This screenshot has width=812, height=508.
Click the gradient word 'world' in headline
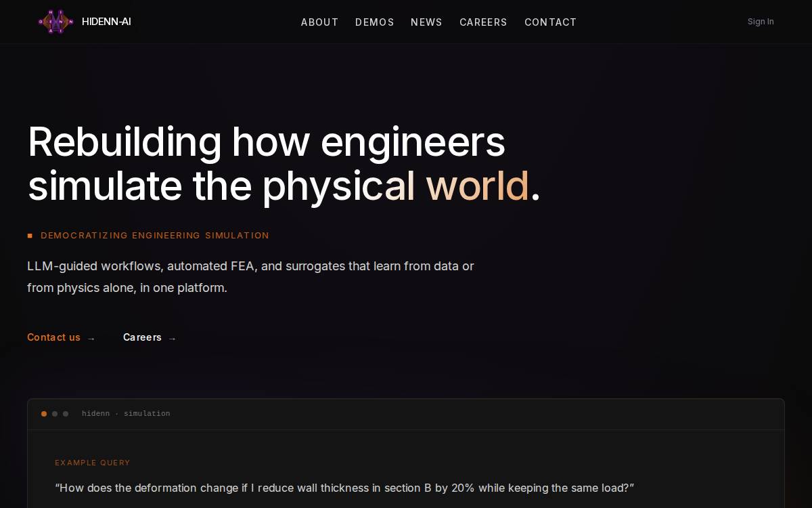pos(477,186)
